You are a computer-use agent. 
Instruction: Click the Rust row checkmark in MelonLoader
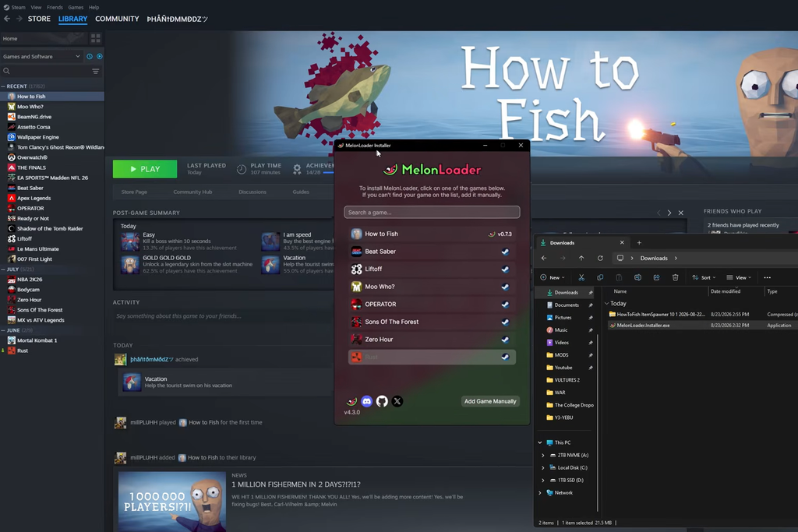click(505, 357)
